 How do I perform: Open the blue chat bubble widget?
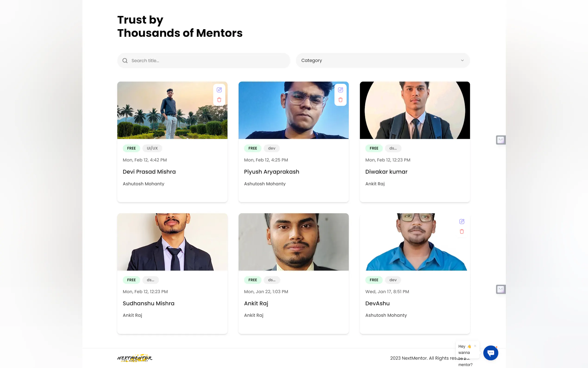(x=491, y=353)
